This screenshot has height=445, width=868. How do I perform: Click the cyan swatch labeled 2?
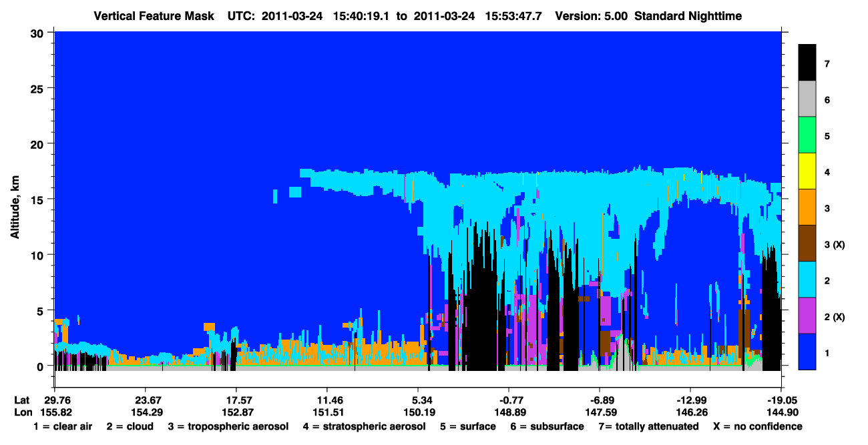click(x=807, y=279)
